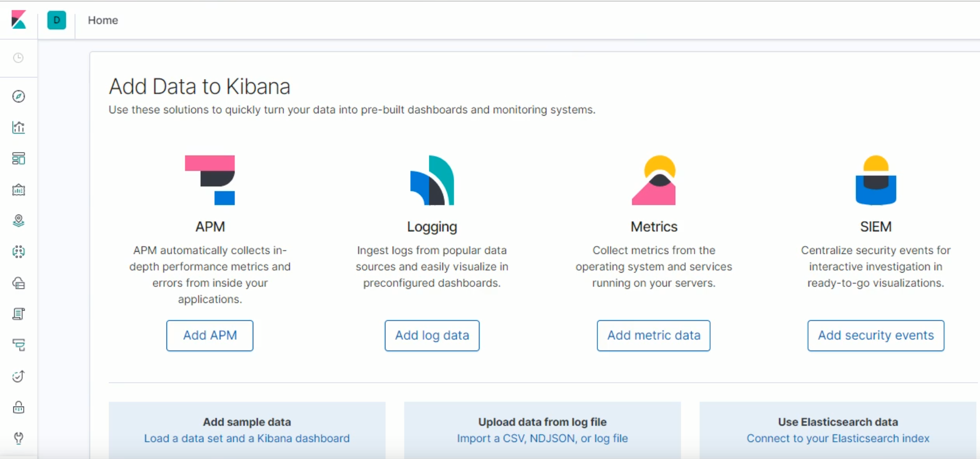980x459 pixels.
Task: Click the Add log data button
Action: (432, 336)
